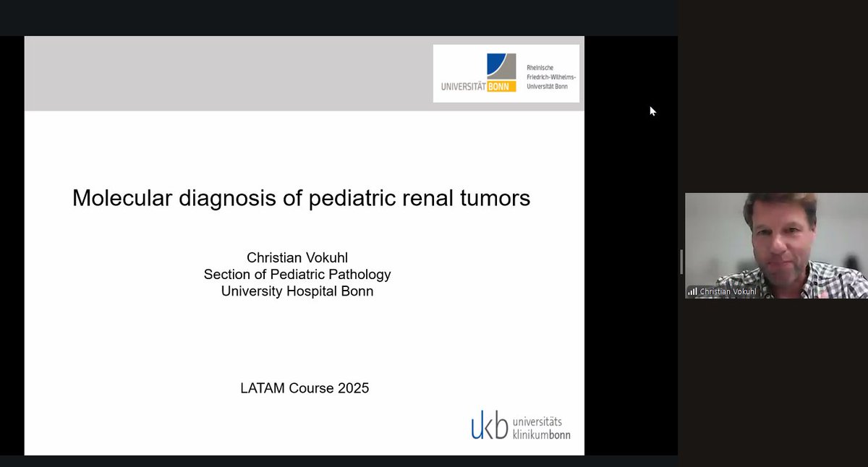Image resolution: width=868 pixels, height=467 pixels.
Task: Click the panel divider handle left of video
Action: coord(681,262)
